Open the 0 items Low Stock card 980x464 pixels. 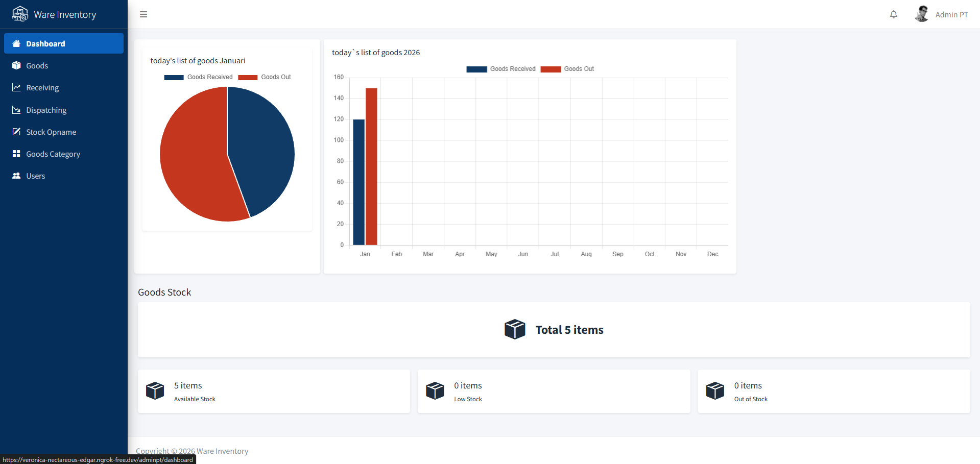click(554, 392)
